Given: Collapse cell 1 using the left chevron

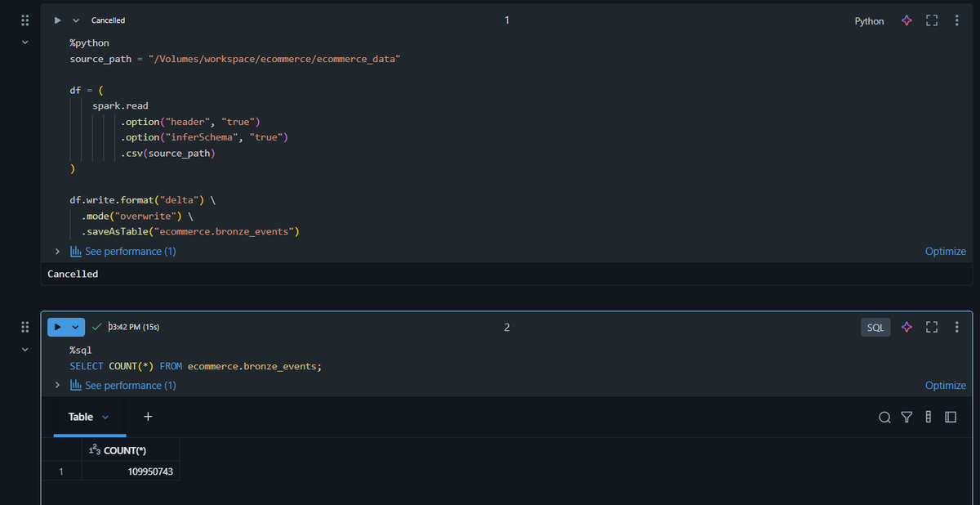Looking at the screenshot, I should [x=24, y=42].
